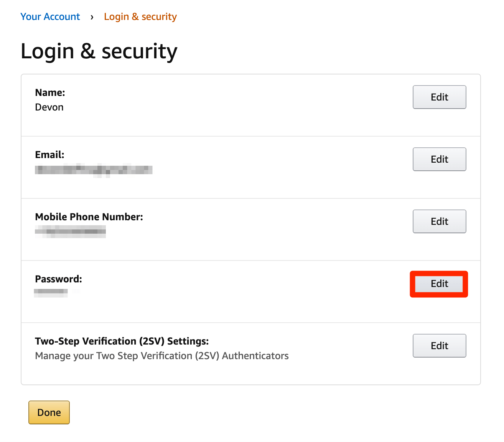This screenshot has width=504, height=442.
Task: Edit the Name field
Action: tap(439, 97)
